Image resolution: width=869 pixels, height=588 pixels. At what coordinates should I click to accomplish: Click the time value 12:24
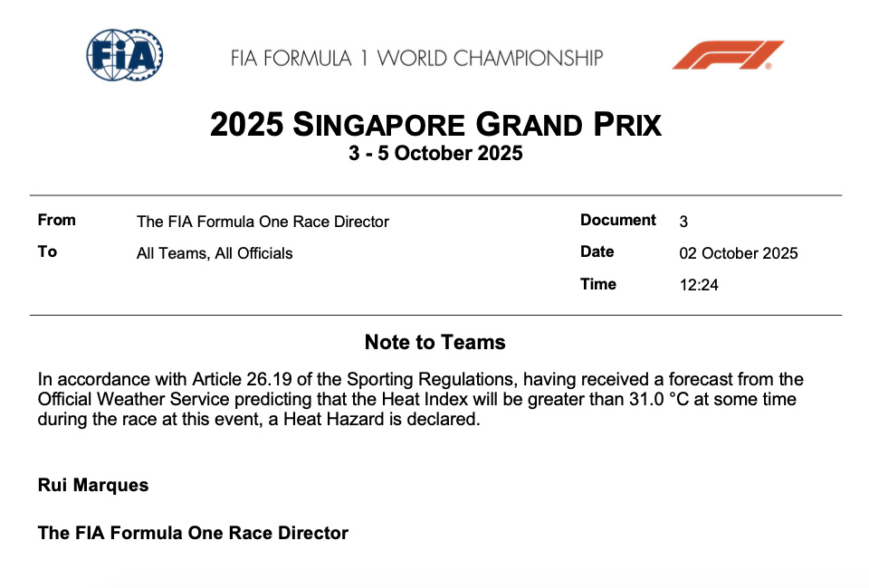click(x=699, y=285)
